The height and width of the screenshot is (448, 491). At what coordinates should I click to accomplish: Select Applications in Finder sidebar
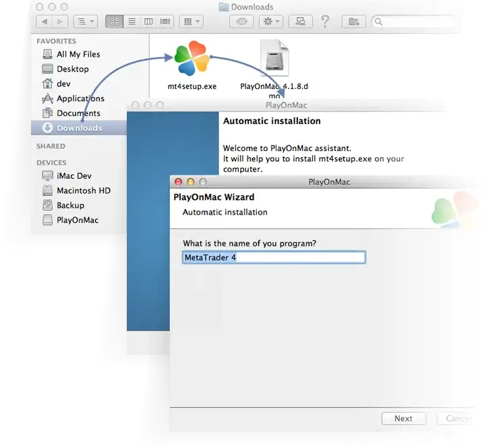(x=80, y=99)
